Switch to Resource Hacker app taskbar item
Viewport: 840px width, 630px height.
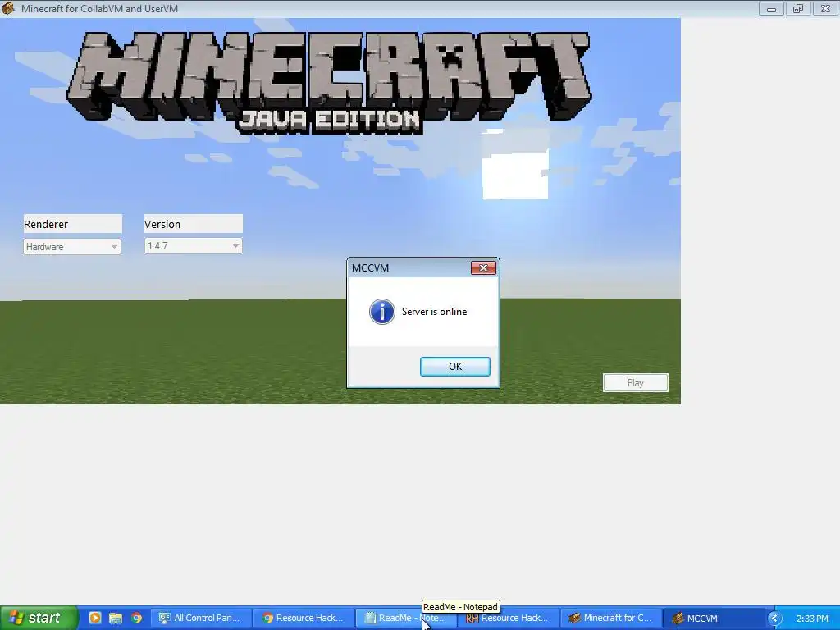[508, 619]
